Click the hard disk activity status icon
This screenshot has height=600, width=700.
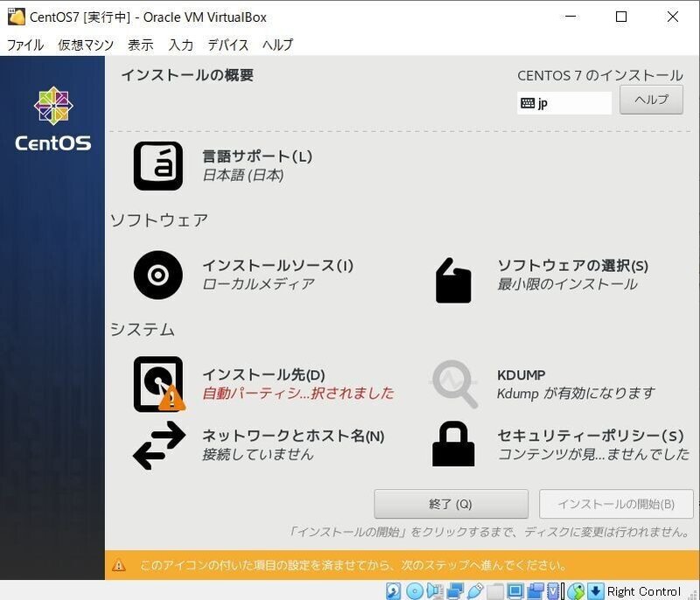(x=393, y=591)
